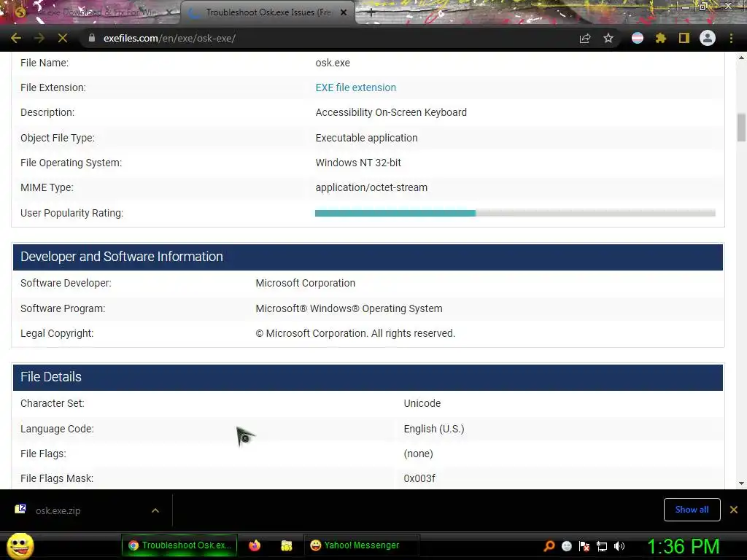Click the Legal Copyright value text
The width and height of the screenshot is (747, 560).
(355, 333)
